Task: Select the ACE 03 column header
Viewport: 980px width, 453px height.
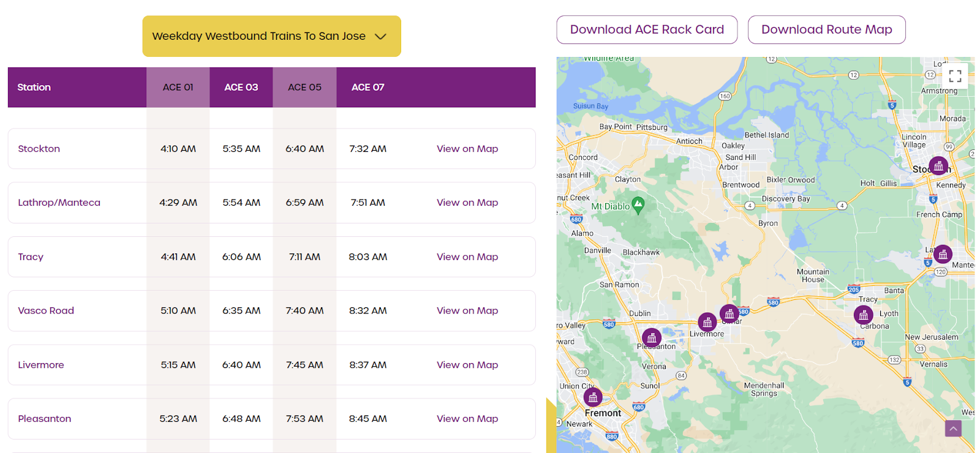Action: (241, 88)
